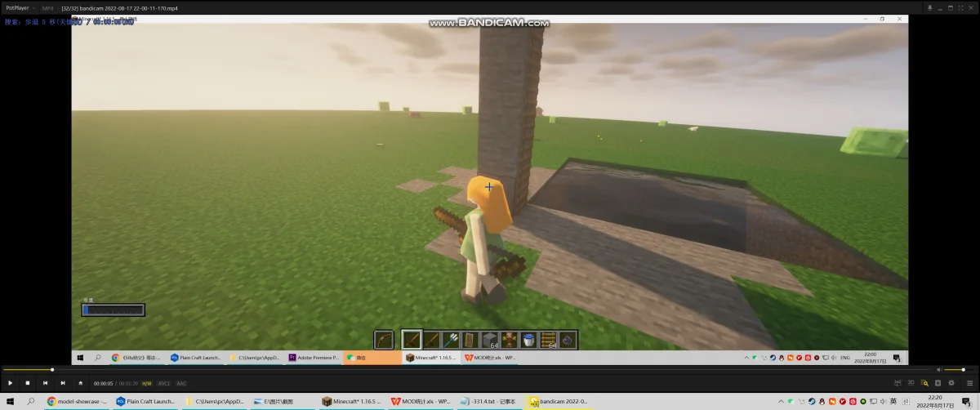Open Steam from the system tray
Viewport: 980px width, 410px height.
coord(812,401)
